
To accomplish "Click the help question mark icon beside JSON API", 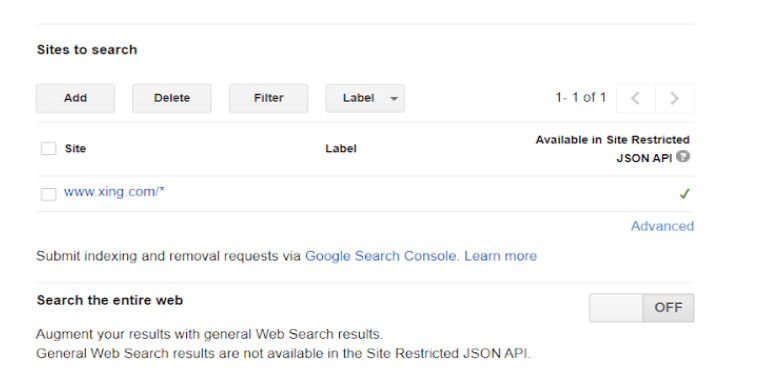I will pos(683,157).
